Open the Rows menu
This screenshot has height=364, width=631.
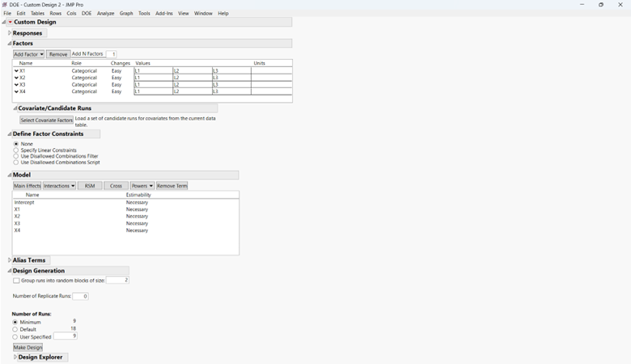[x=56, y=13]
